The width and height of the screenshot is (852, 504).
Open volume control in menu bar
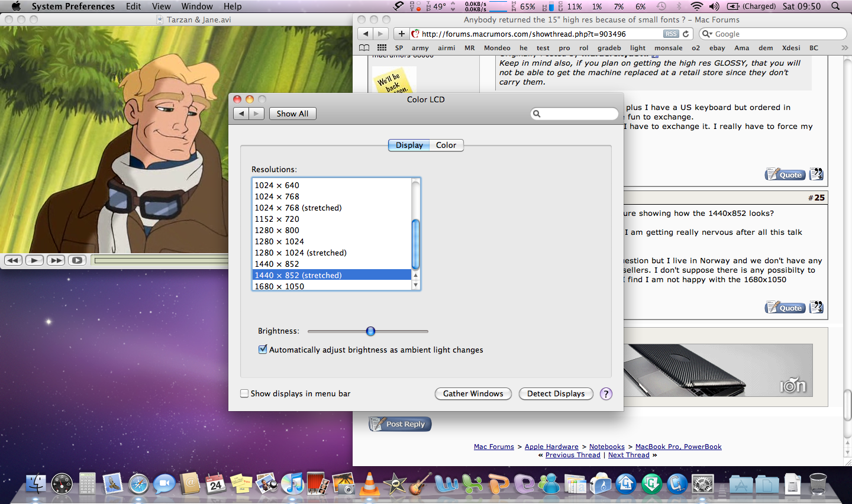point(714,6)
